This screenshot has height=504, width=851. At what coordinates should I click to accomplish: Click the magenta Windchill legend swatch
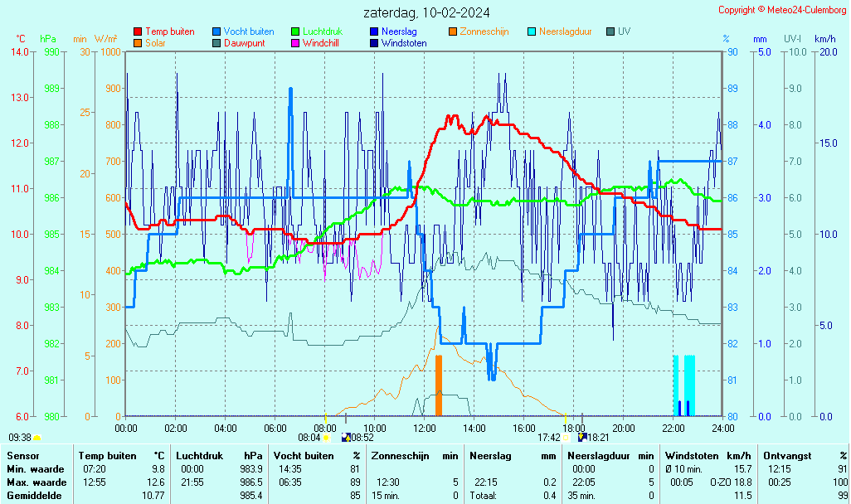pyautogui.click(x=295, y=43)
